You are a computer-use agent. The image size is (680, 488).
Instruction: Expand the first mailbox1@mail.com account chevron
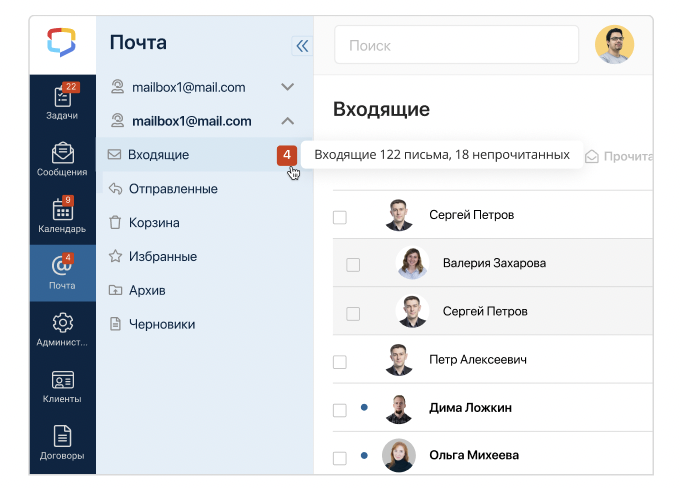tap(288, 87)
